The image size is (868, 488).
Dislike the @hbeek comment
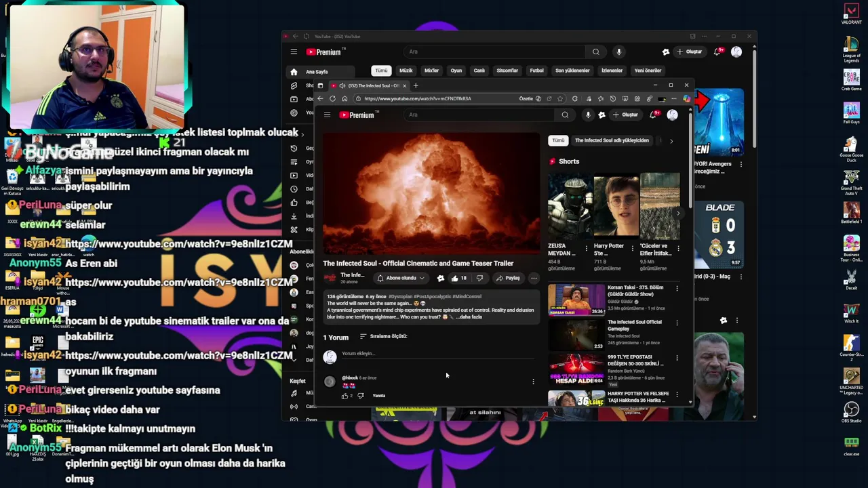[x=361, y=396]
